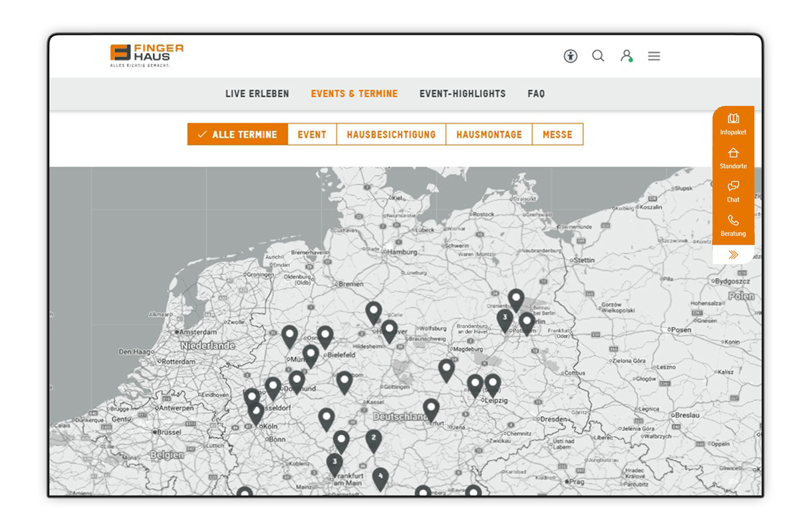798x532 pixels.
Task: Open the accessibility options icon
Action: point(570,57)
